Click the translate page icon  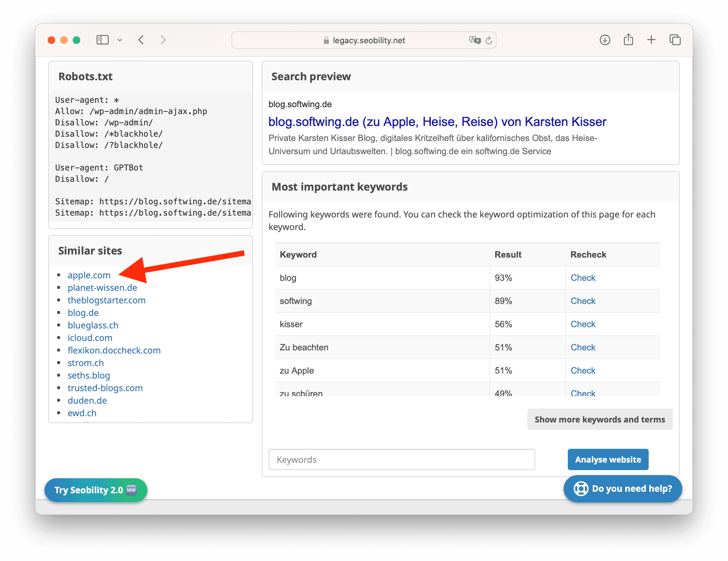(474, 40)
